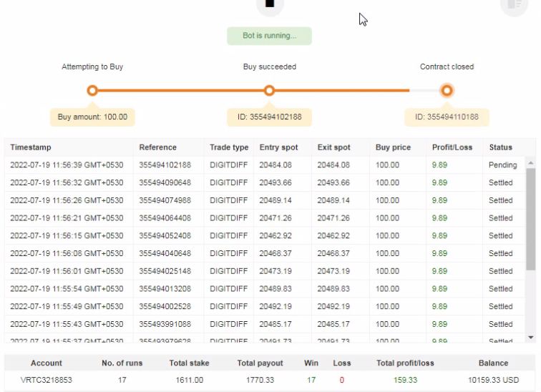541x392 pixels.
Task: Click the scrollbar down arrow in trade table
Action: point(530,337)
